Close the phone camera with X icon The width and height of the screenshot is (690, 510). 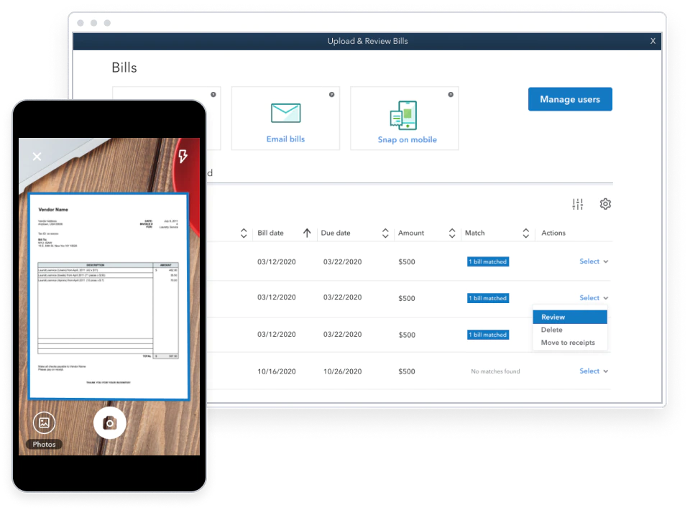click(37, 156)
